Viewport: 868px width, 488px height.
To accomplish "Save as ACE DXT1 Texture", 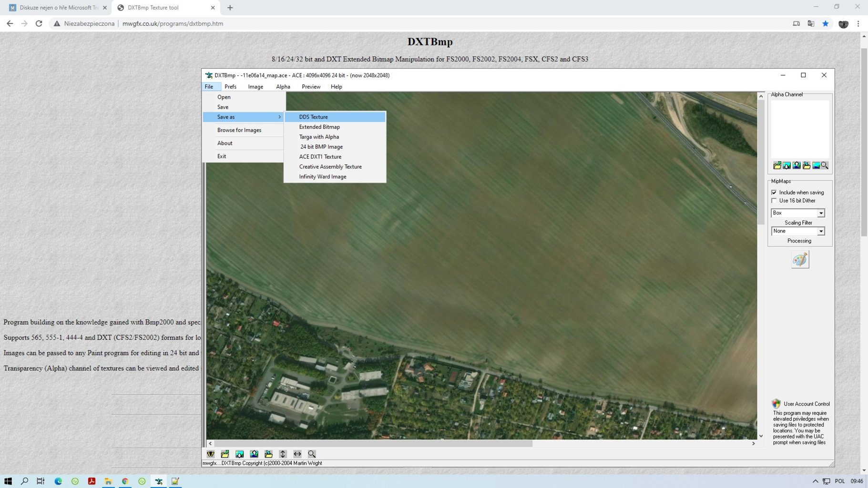I will pos(335,157).
